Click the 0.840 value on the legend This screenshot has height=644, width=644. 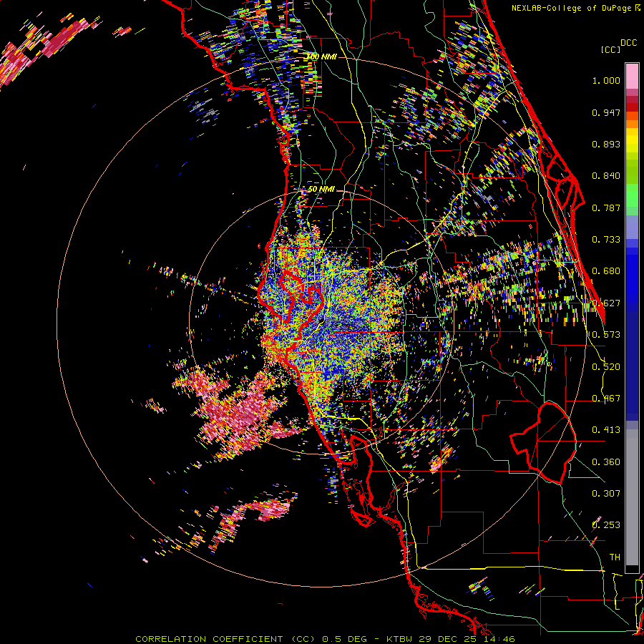tap(606, 176)
